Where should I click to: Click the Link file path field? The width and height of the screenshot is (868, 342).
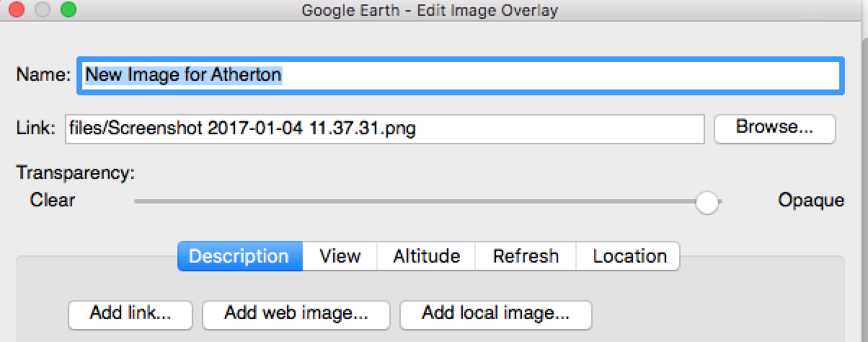pos(384,129)
